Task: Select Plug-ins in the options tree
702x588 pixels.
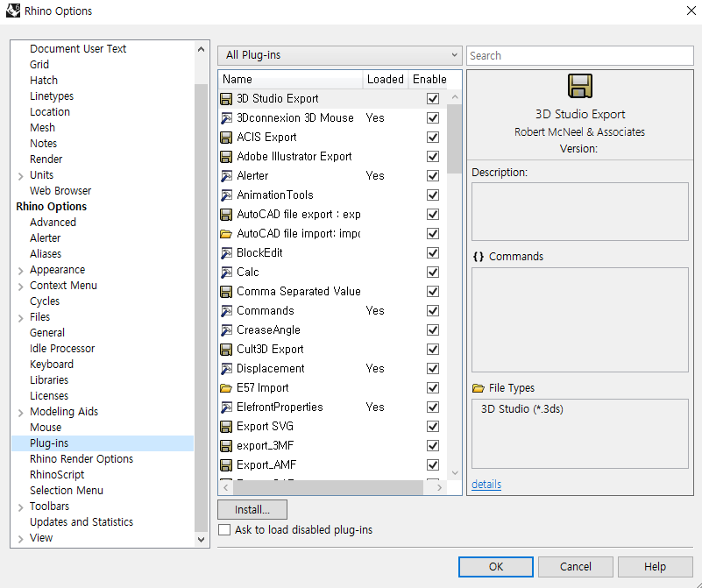Action: (103, 443)
